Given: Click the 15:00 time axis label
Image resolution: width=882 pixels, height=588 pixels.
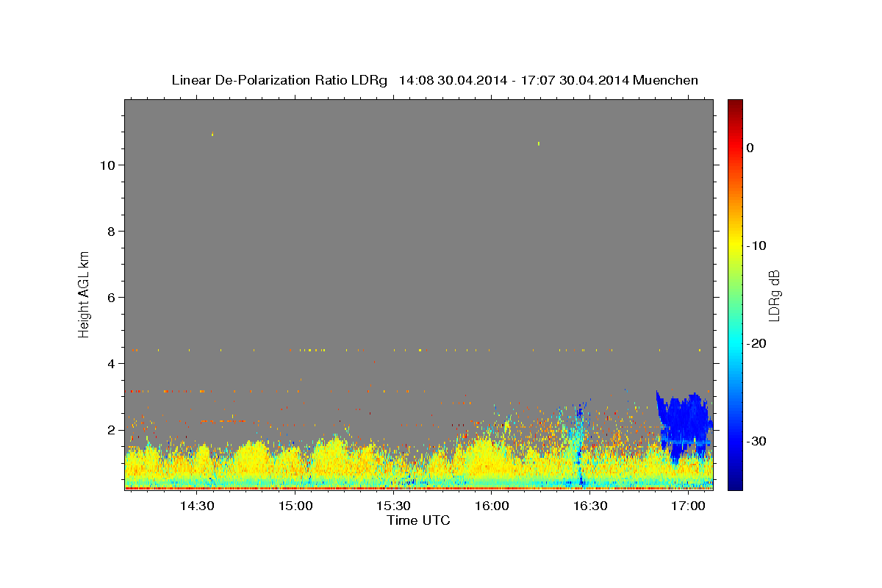Looking at the screenshot, I should tap(295, 506).
